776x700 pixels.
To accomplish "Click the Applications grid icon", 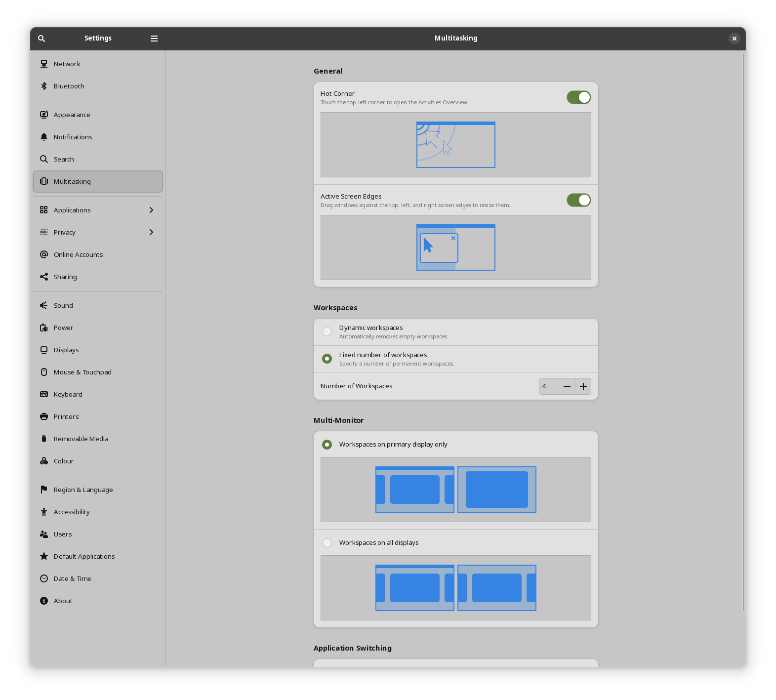I will pyautogui.click(x=44, y=210).
